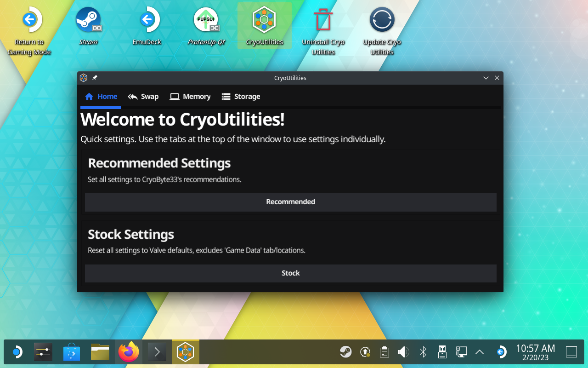The height and width of the screenshot is (368, 588).
Task: Toggle the pin on CryoUtilities title bar
Action: (x=95, y=78)
